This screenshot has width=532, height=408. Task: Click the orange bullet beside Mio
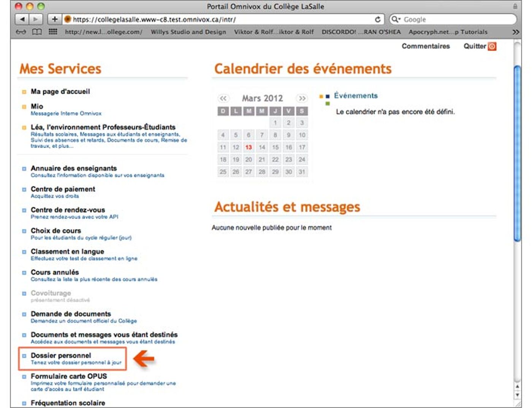(x=24, y=107)
